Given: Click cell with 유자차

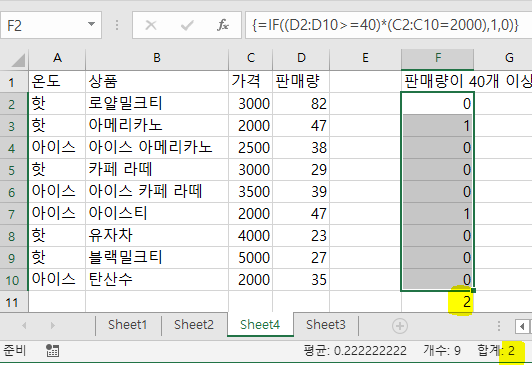Looking at the screenshot, I should click(157, 236).
